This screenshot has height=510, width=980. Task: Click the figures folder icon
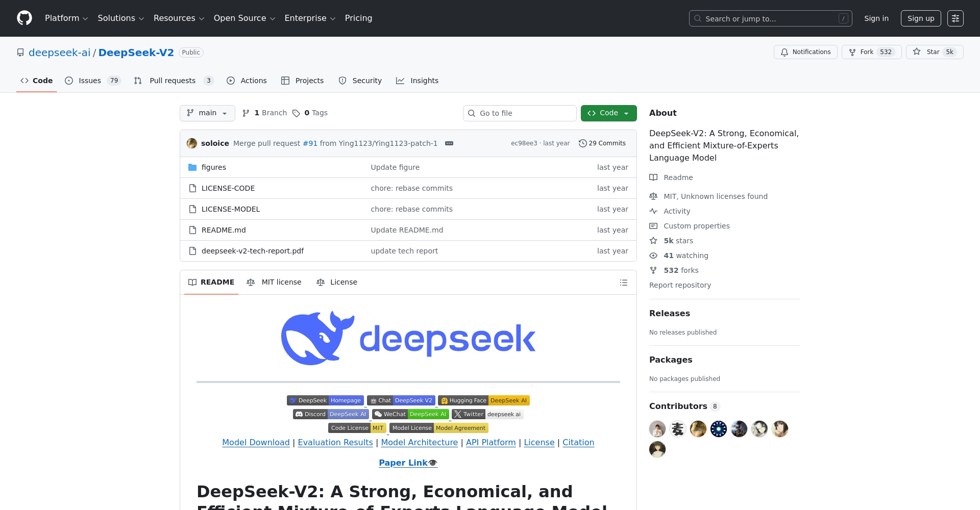[192, 167]
